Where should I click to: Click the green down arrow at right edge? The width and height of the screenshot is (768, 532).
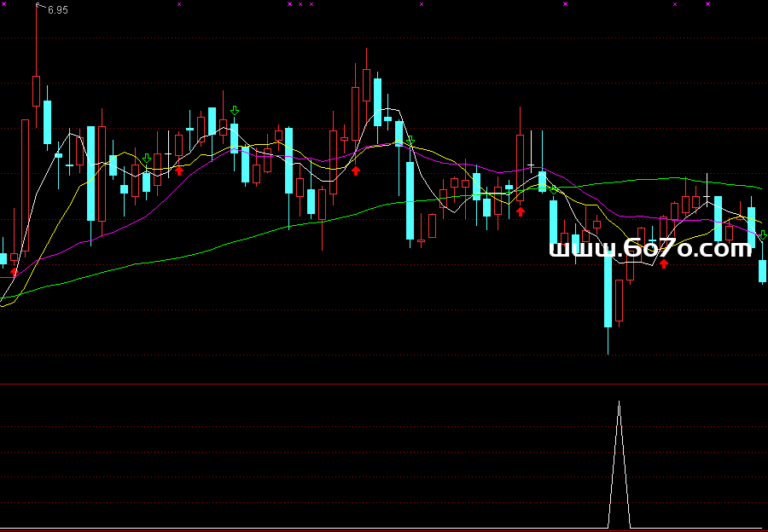[762, 234]
